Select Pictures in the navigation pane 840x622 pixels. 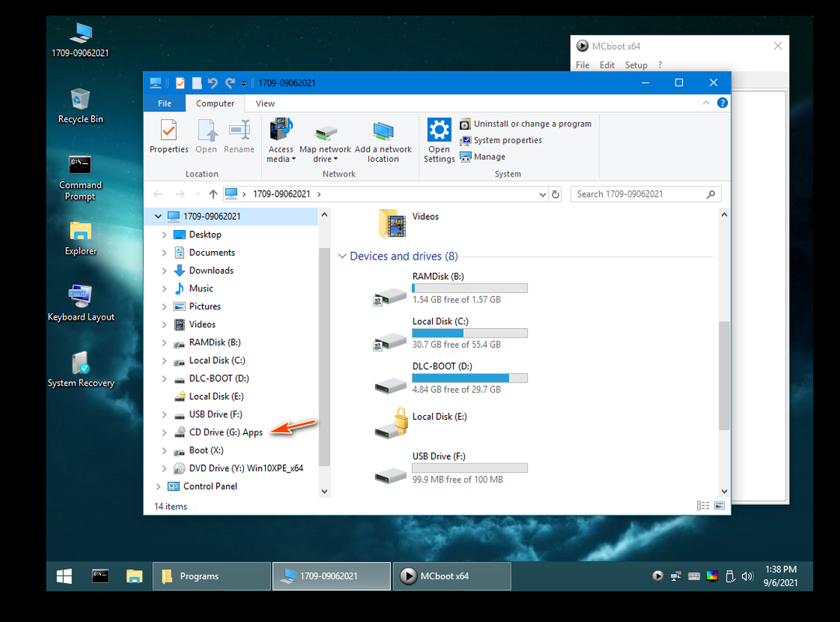[204, 306]
